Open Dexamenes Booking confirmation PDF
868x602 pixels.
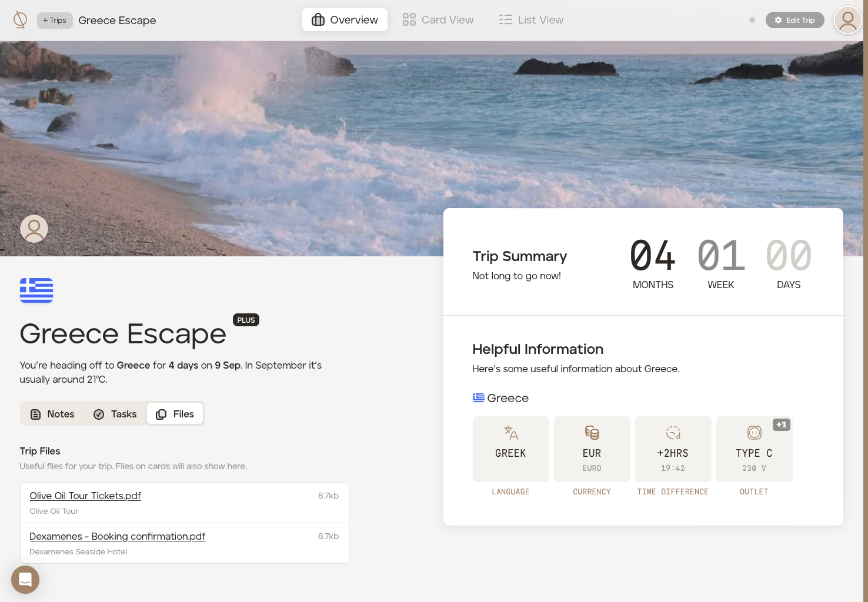[118, 536]
